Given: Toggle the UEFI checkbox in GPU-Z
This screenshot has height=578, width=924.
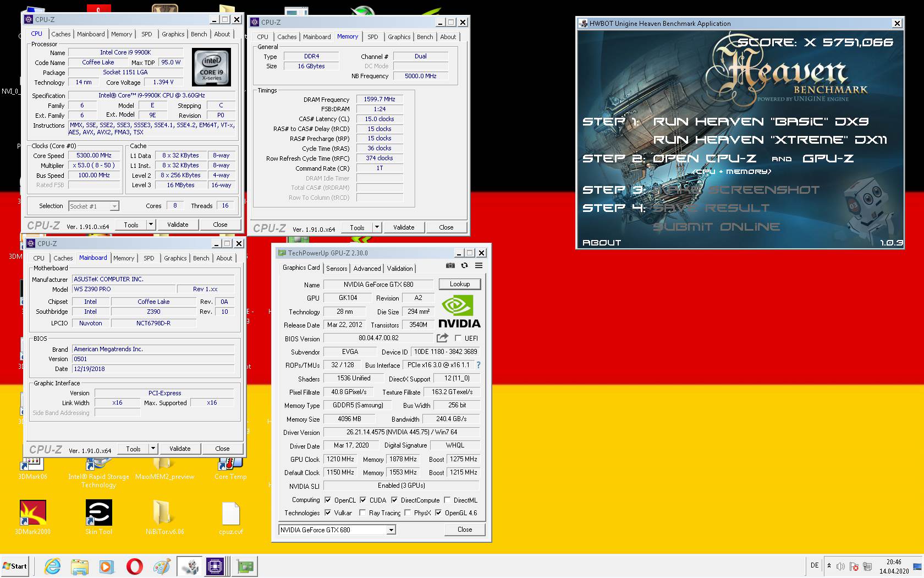Looking at the screenshot, I should (x=458, y=338).
